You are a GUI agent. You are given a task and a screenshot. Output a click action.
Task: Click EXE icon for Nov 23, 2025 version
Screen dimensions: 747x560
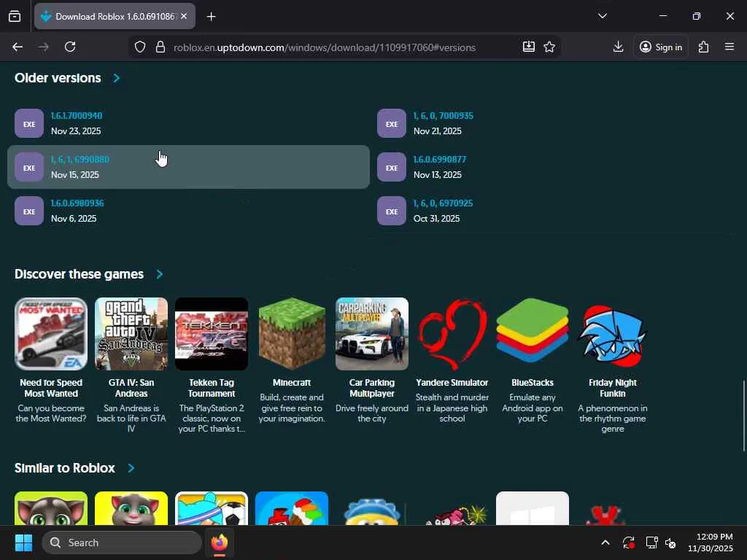(29, 123)
